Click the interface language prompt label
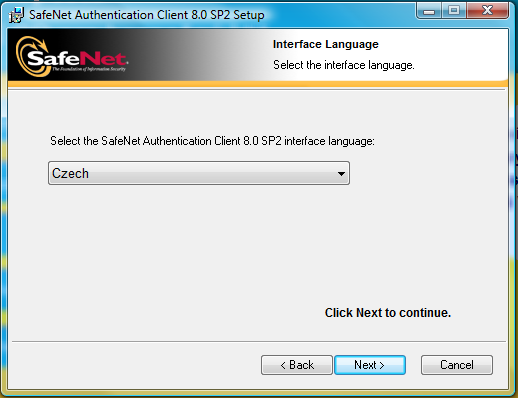Viewport: 518px width, 398px height. pos(212,141)
